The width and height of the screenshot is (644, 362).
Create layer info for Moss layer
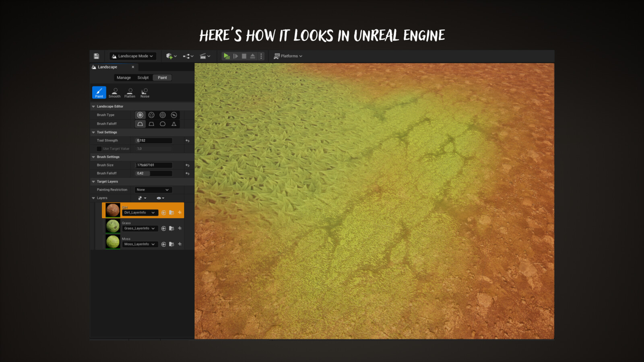180,244
